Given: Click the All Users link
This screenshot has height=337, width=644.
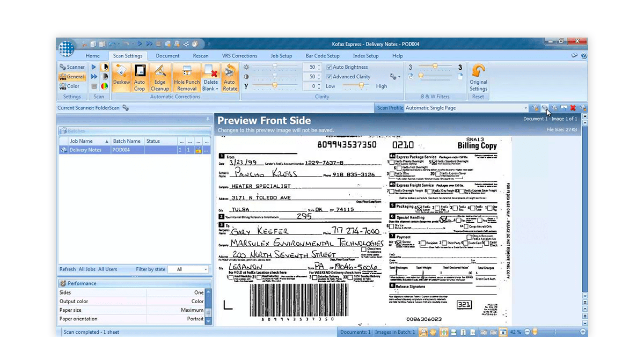Looking at the screenshot, I should tap(107, 269).
